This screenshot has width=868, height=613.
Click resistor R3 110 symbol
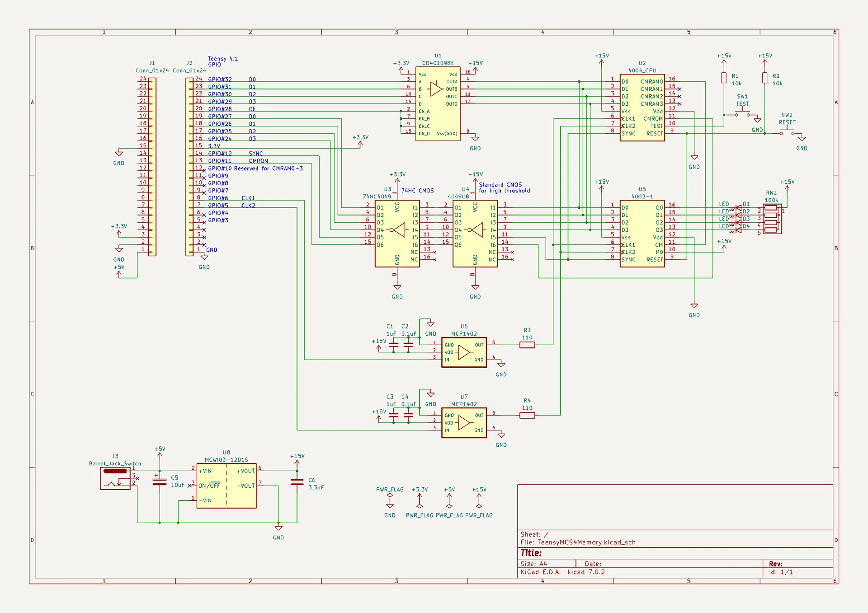pyautogui.click(x=527, y=345)
